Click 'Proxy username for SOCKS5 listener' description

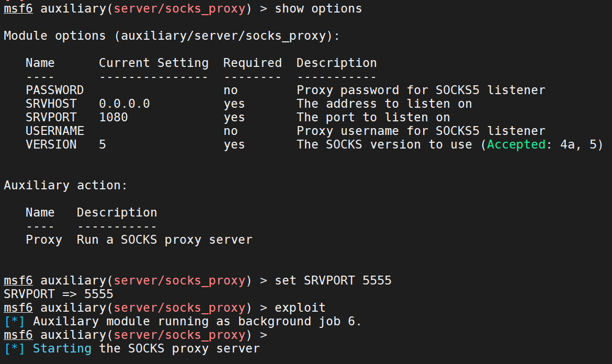pyautogui.click(x=421, y=131)
